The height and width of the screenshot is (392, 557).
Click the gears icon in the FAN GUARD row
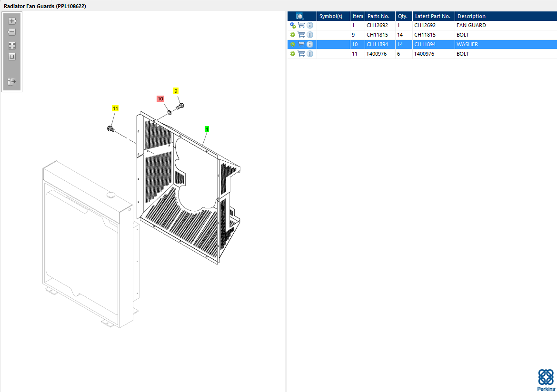293,26
